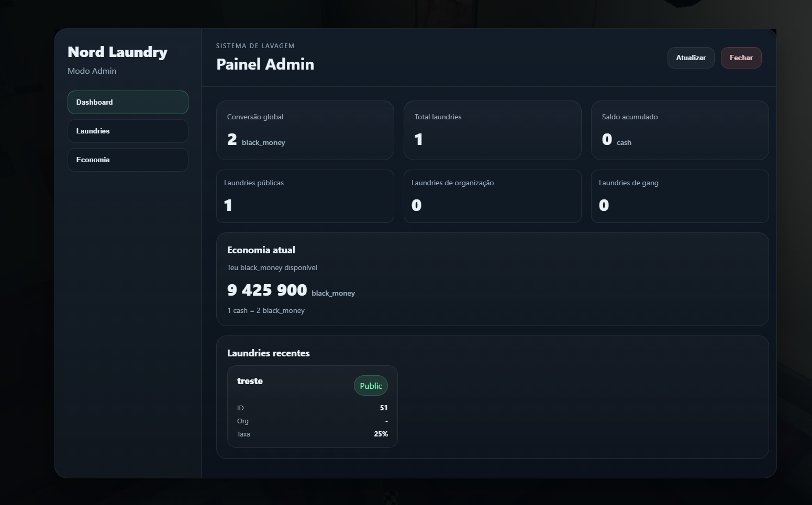812x505 pixels.
Task: Select the Total laundries stat card
Action: [492, 130]
